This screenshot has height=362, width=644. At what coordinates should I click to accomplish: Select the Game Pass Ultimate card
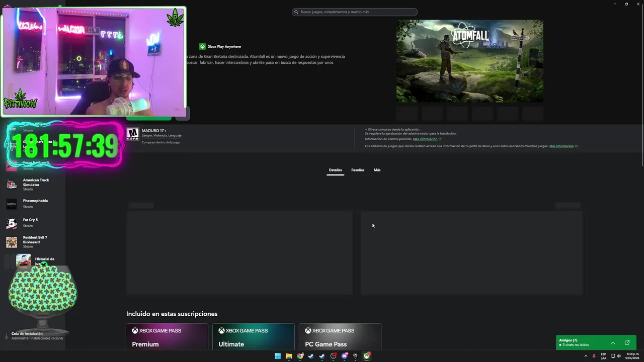[254, 337]
